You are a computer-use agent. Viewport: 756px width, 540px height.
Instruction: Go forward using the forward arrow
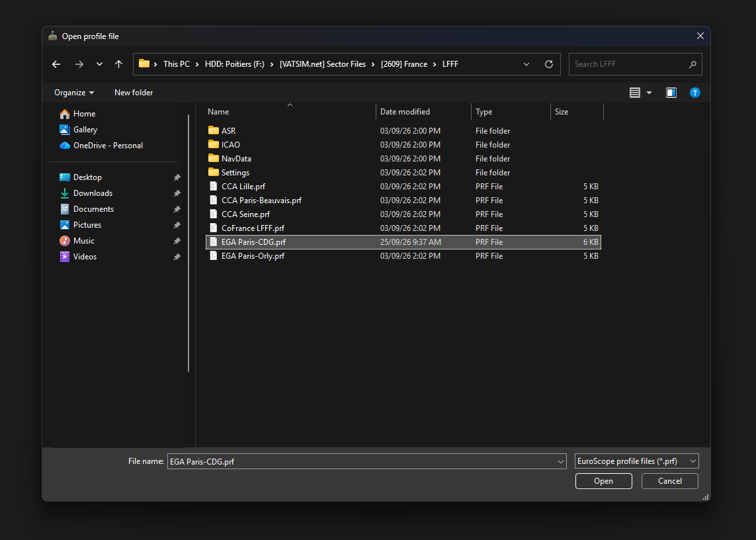coord(79,64)
